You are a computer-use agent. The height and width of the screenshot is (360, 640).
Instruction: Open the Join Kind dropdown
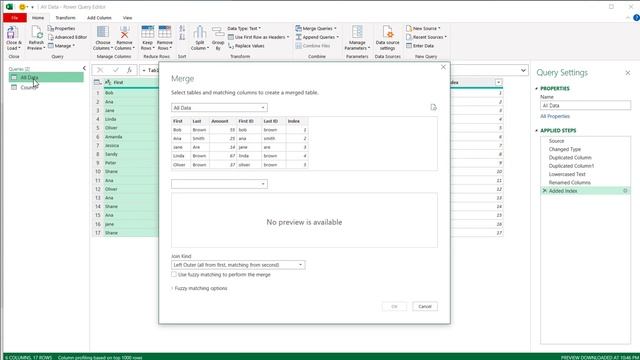click(238, 265)
